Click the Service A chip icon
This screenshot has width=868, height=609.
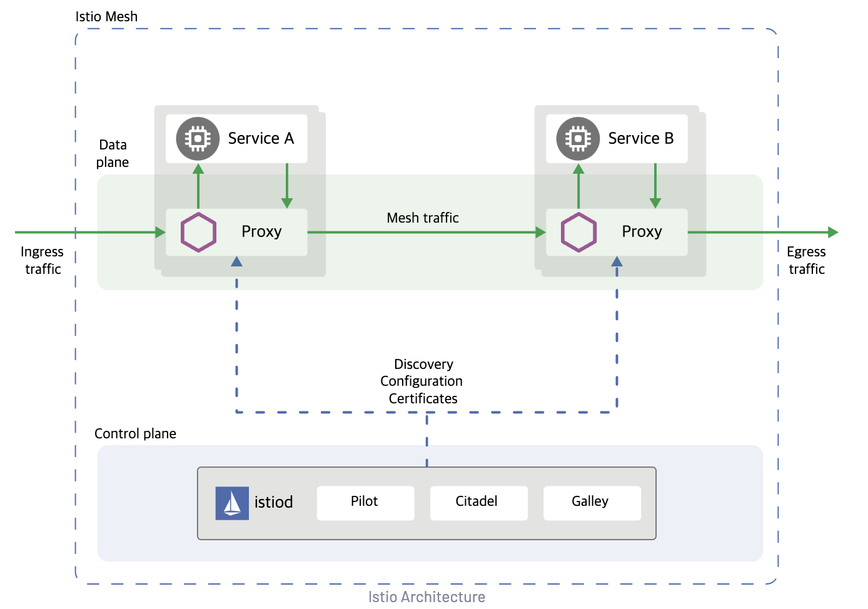click(198, 139)
